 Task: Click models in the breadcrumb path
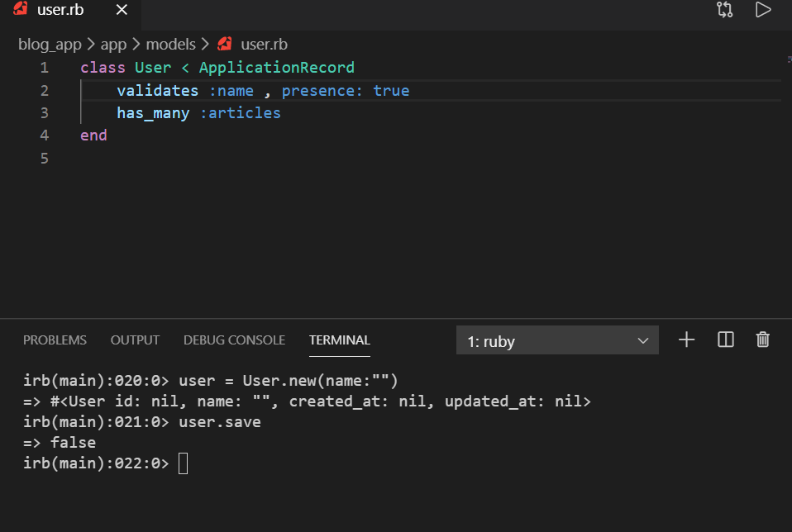(x=171, y=44)
